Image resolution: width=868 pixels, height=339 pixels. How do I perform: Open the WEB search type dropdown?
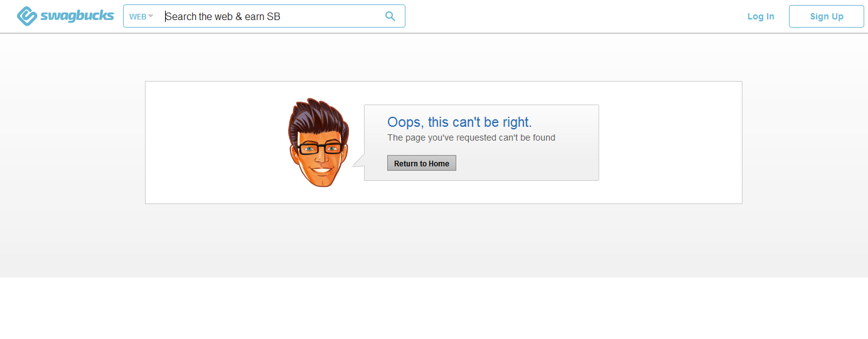coord(141,16)
